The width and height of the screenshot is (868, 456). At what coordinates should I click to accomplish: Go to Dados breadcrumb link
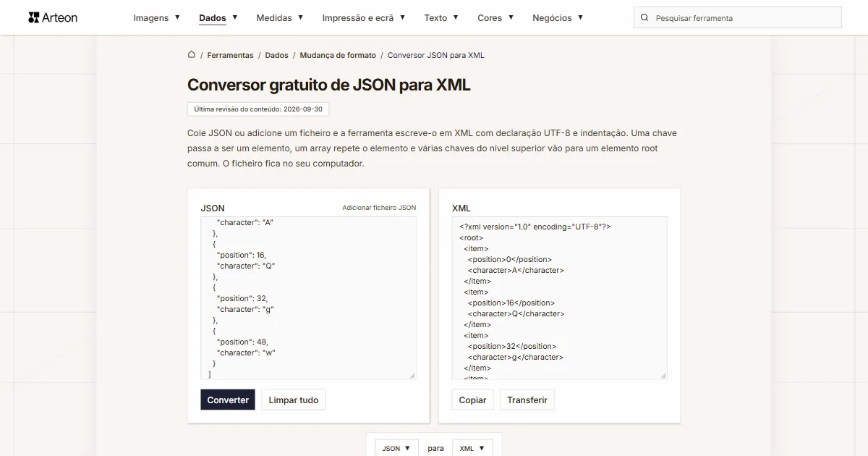[x=276, y=55]
